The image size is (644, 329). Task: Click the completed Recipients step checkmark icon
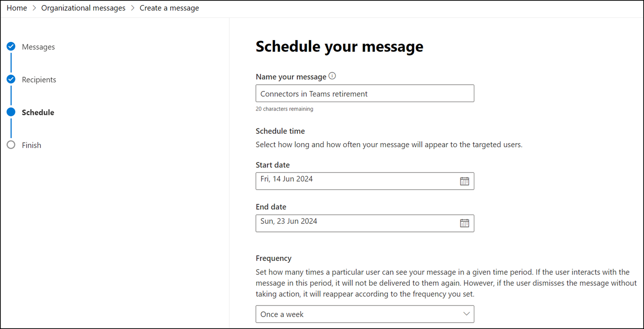click(x=11, y=79)
